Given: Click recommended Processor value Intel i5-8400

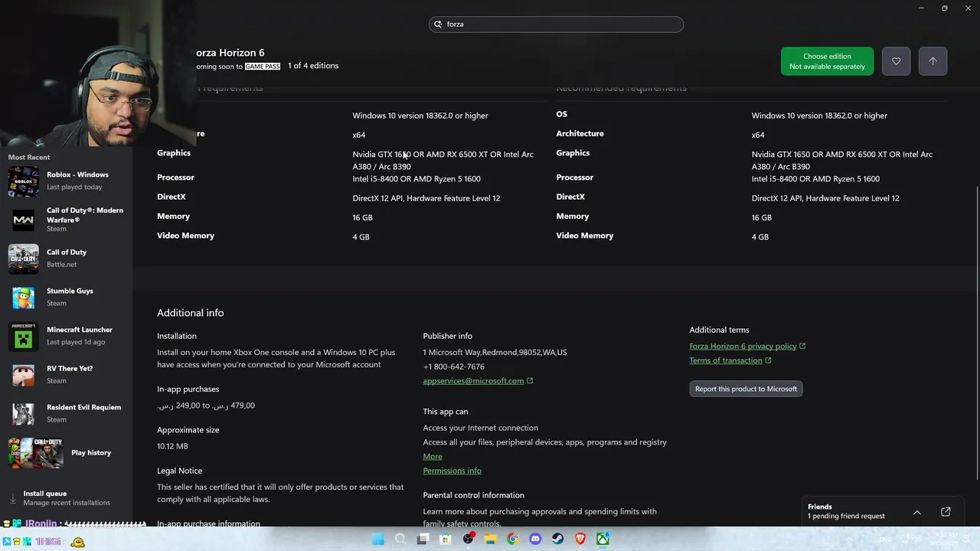Looking at the screenshot, I should [815, 179].
